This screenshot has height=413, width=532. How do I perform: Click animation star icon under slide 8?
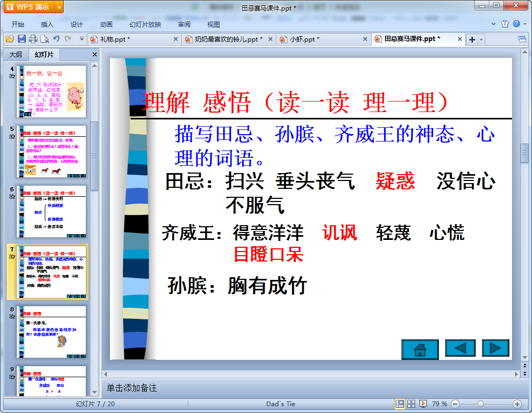point(12,317)
